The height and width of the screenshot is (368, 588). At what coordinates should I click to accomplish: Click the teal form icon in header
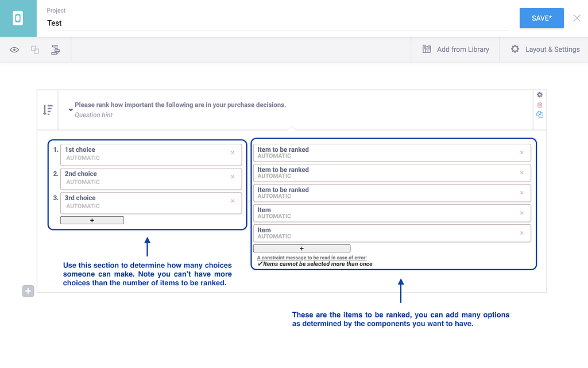coord(18,18)
